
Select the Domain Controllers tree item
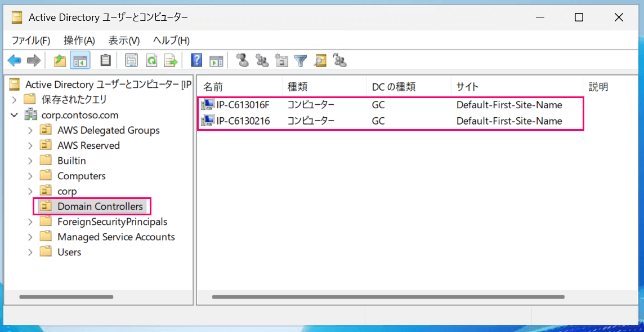pos(100,206)
